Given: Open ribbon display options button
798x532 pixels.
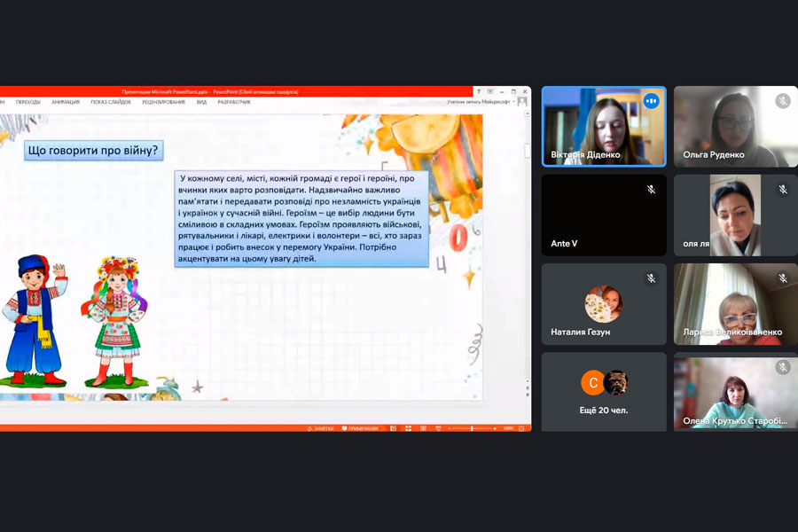Looking at the screenshot, I should 490,91.
